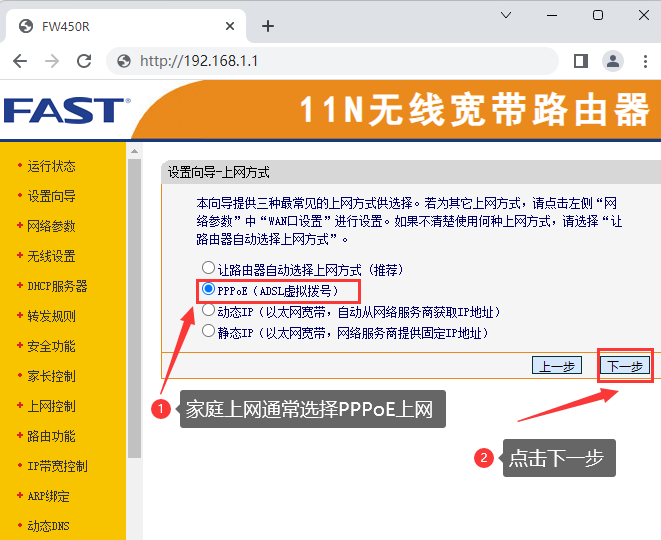
Task: Open 设置向导 in the sidebar
Action: pos(51,196)
